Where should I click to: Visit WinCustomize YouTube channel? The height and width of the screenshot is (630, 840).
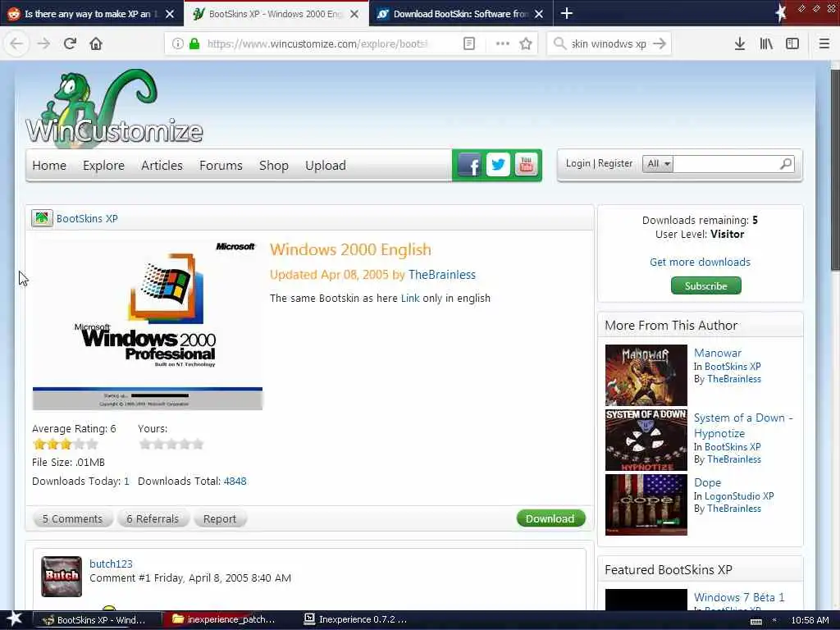tap(526, 165)
